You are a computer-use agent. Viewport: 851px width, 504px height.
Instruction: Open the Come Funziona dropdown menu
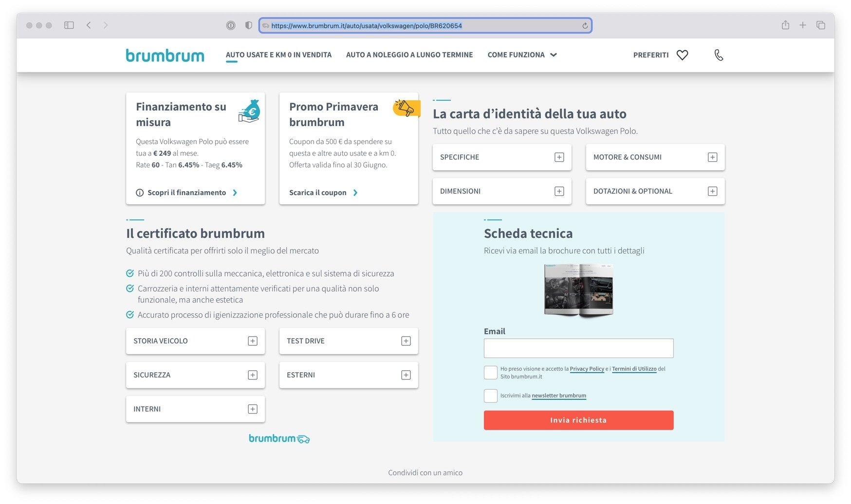pos(522,55)
